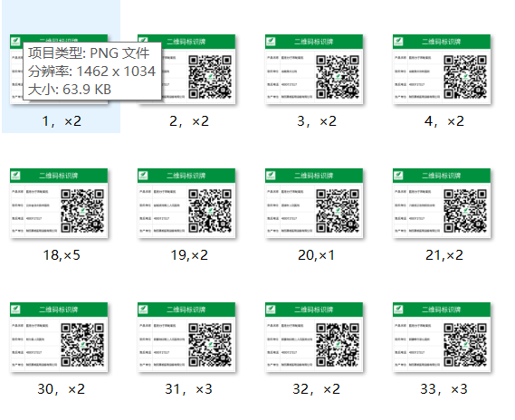Click the file name "20,×1"
The width and height of the screenshot is (515, 420).
pyautogui.click(x=316, y=255)
